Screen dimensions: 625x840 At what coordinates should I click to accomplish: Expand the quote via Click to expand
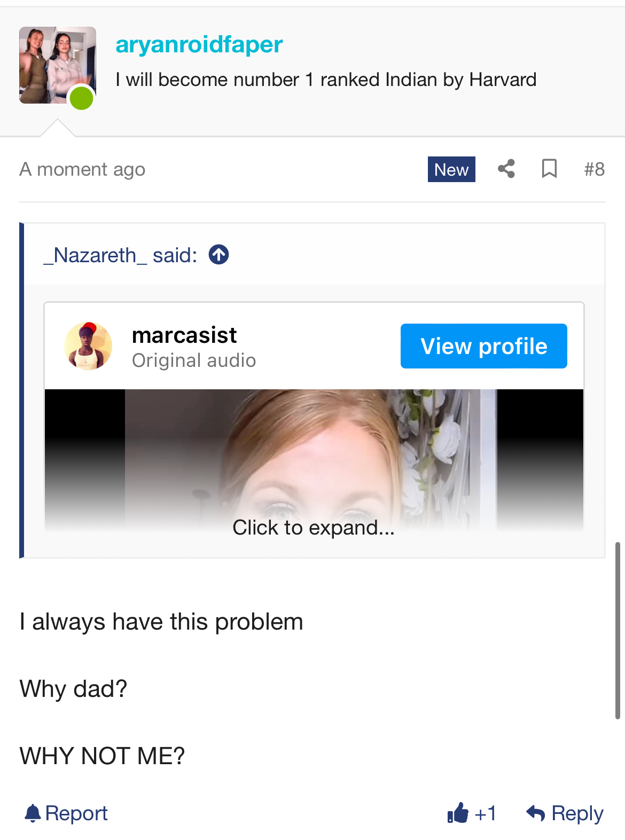[x=314, y=528]
